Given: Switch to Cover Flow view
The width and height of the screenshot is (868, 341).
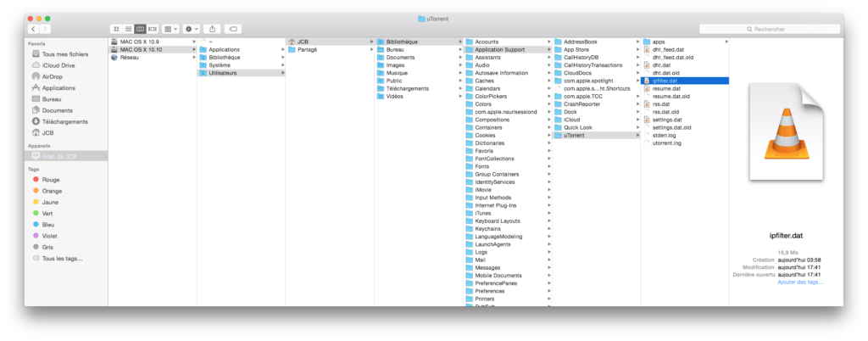Looking at the screenshot, I should coord(153,29).
